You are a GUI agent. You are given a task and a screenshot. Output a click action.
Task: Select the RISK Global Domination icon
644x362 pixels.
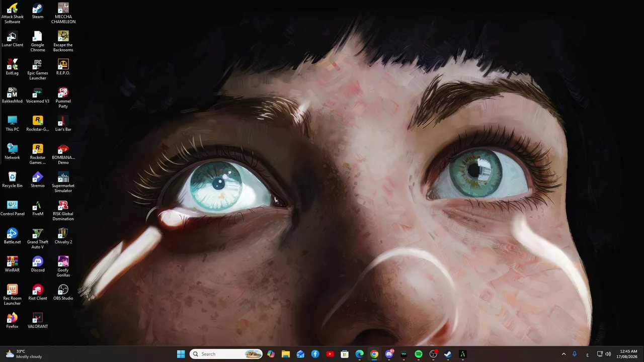pyautogui.click(x=63, y=210)
